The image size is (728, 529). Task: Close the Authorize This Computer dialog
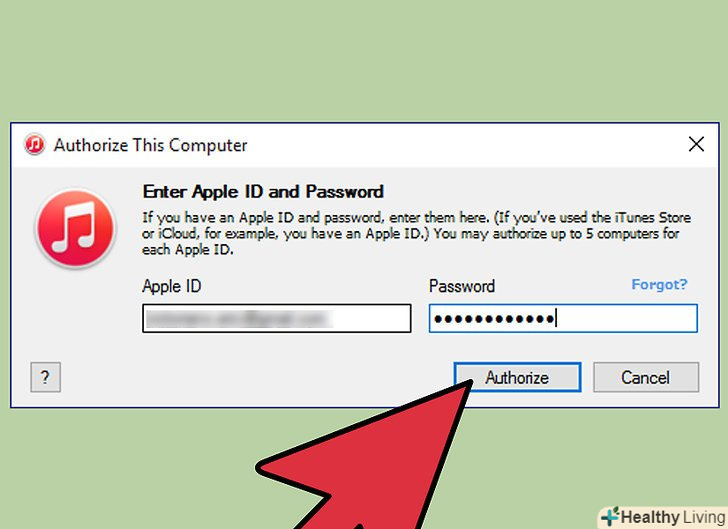pyautogui.click(x=696, y=144)
